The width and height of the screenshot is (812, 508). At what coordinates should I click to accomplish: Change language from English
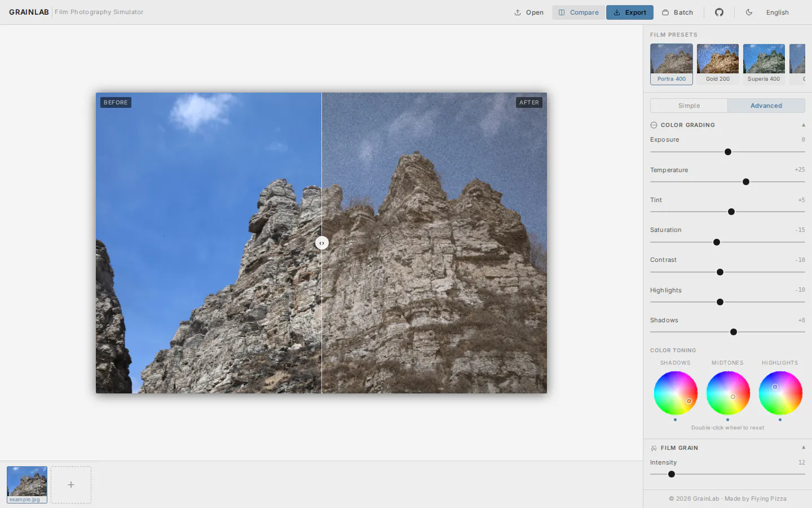777,12
